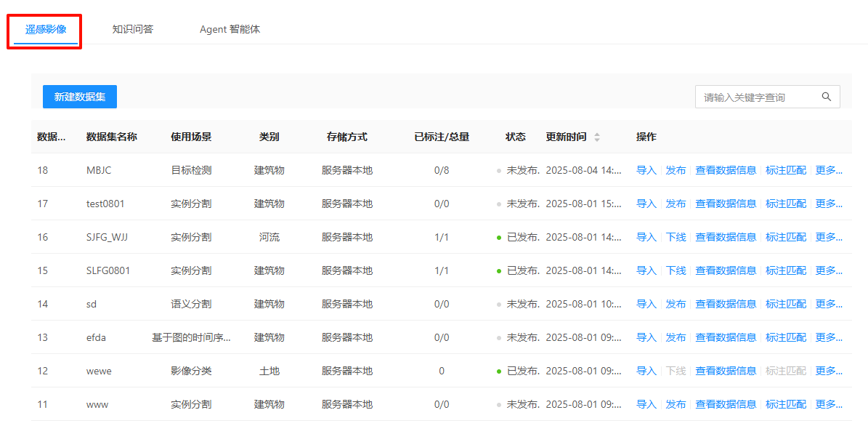Viewport: 868px width, 426px height.
Task: Click the search magnifier icon
Action: [x=826, y=97]
